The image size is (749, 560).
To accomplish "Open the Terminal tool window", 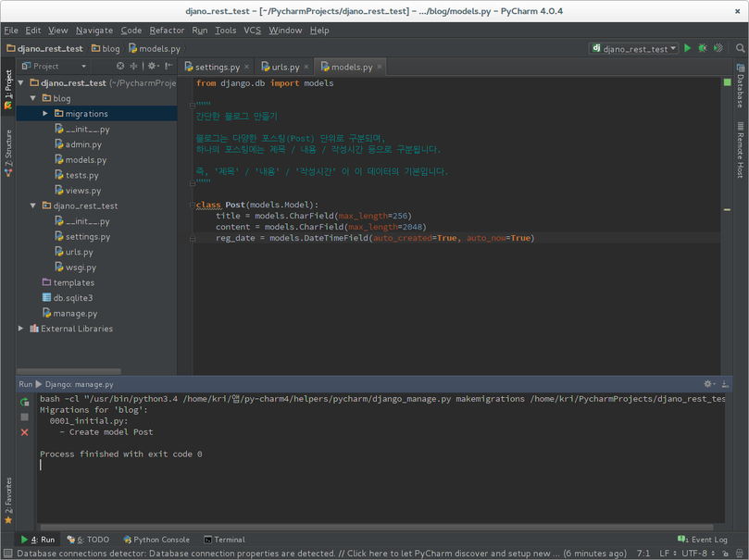I will tap(224, 540).
